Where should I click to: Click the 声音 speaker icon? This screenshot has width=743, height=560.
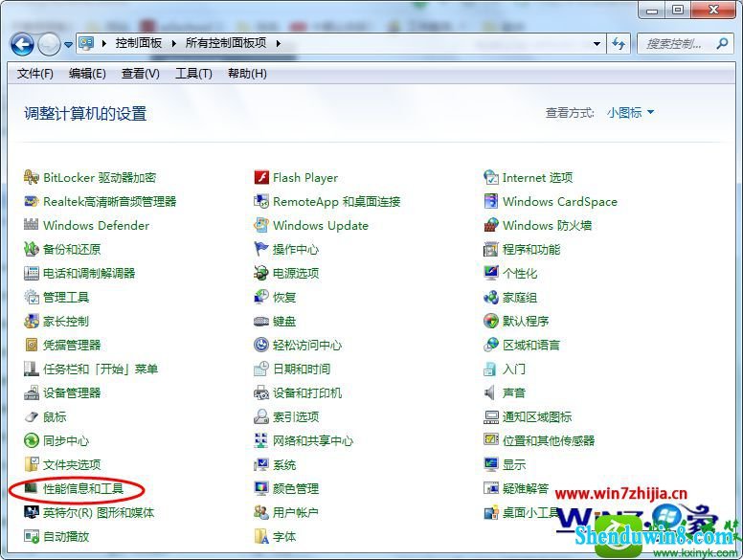pos(490,392)
